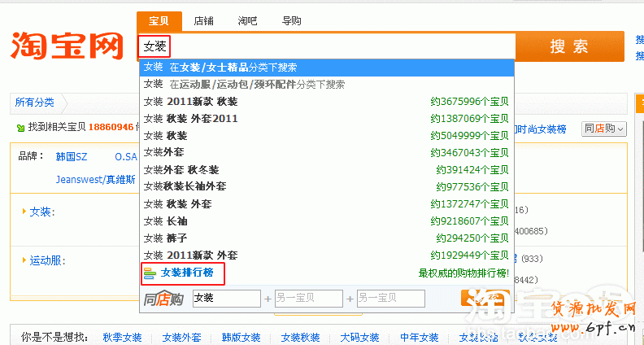Expand the 运动服 category arrow
Screen dimensions: 644x345
(x=24, y=260)
